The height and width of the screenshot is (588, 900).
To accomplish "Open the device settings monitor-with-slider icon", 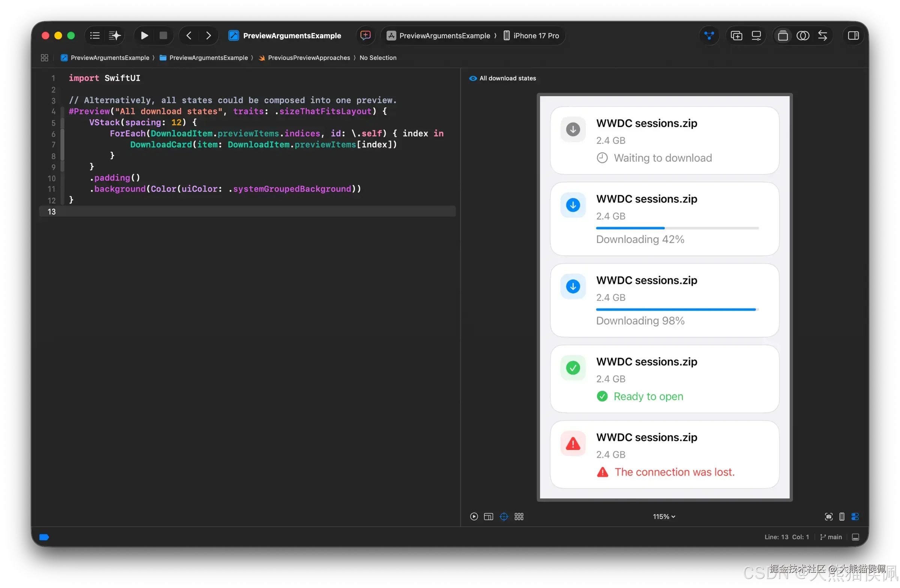I will pyautogui.click(x=756, y=36).
